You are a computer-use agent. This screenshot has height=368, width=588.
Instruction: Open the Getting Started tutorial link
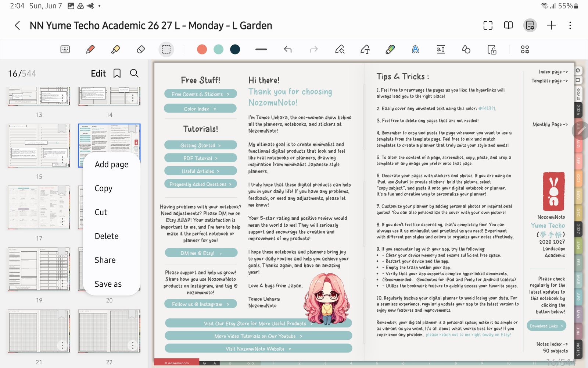click(x=201, y=145)
